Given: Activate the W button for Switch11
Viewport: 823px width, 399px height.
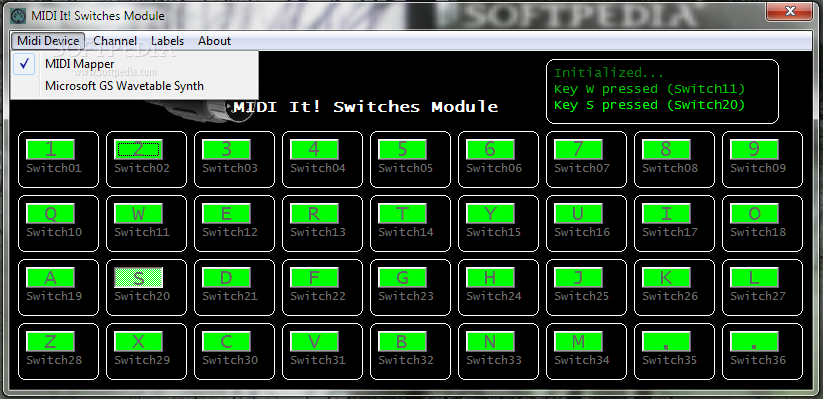Looking at the screenshot, I should coord(139,214).
